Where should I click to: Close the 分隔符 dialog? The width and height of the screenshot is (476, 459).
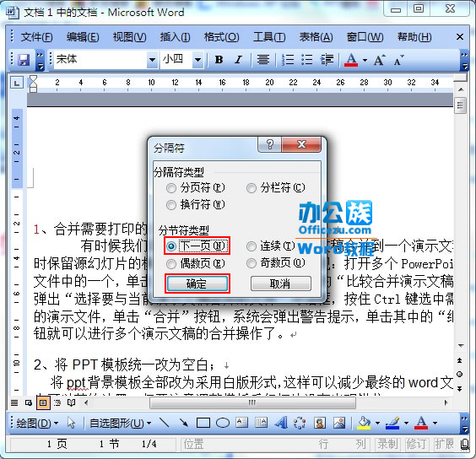tap(300, 144)
